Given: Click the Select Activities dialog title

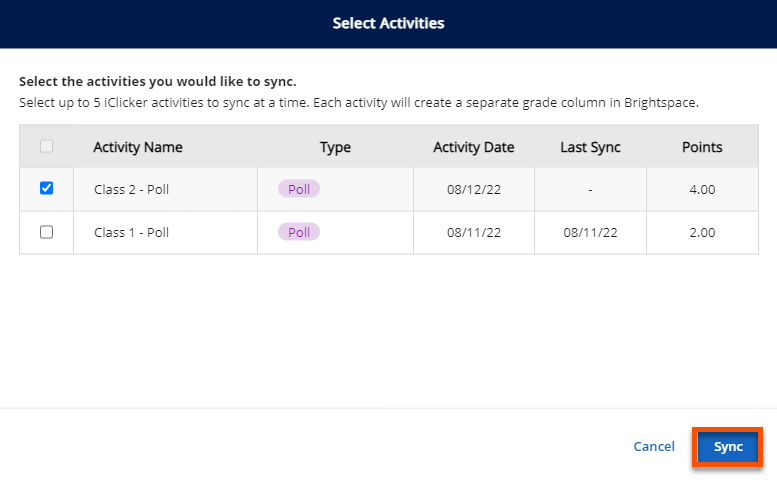Looking at the screenshot, I should (x=388, y=23).
